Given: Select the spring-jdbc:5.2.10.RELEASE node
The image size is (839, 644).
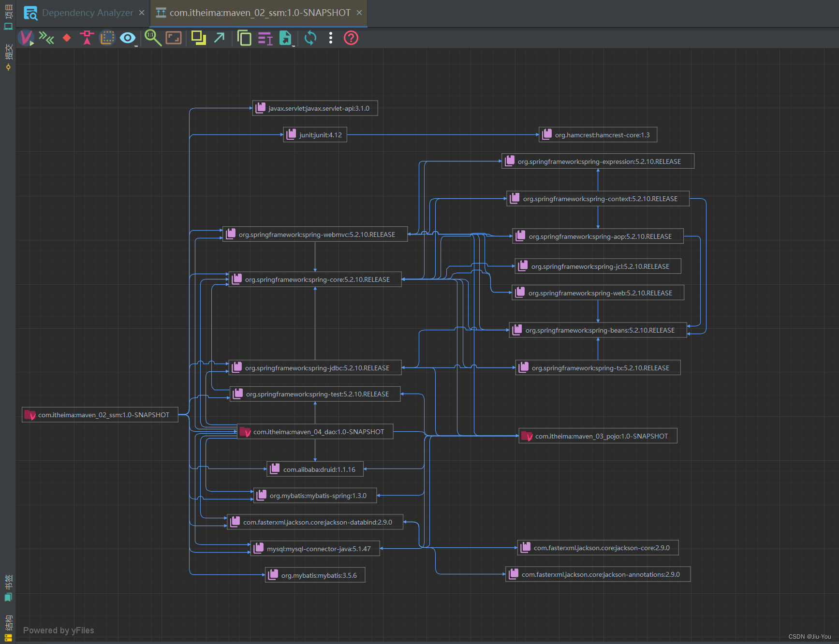Looking at the screenshot, I should point(315,368).
